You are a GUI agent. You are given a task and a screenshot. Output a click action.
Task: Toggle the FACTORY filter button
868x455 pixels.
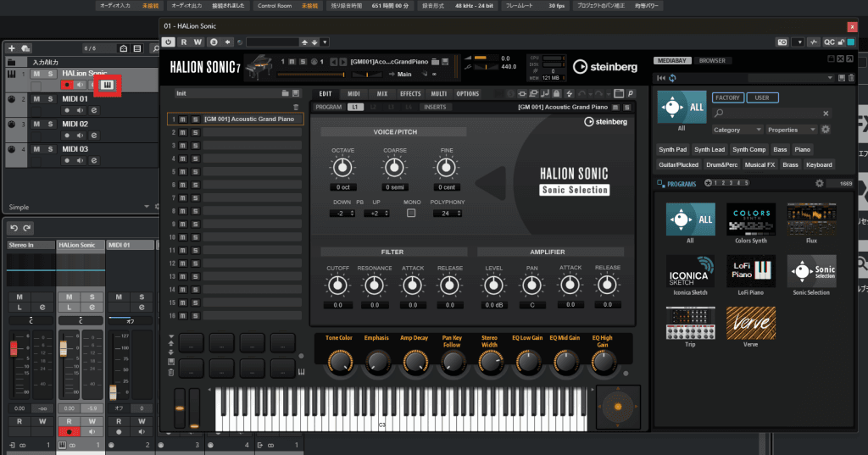727,98
